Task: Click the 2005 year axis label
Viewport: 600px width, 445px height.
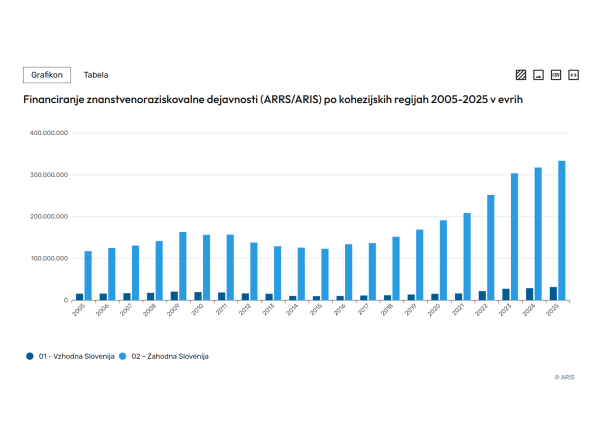Action: point(78,310)
